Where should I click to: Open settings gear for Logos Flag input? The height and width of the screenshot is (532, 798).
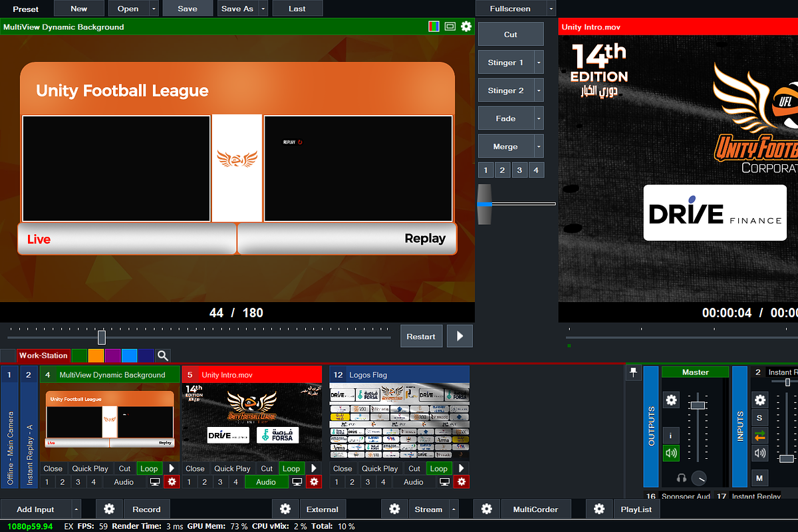[x=462, y=482]
